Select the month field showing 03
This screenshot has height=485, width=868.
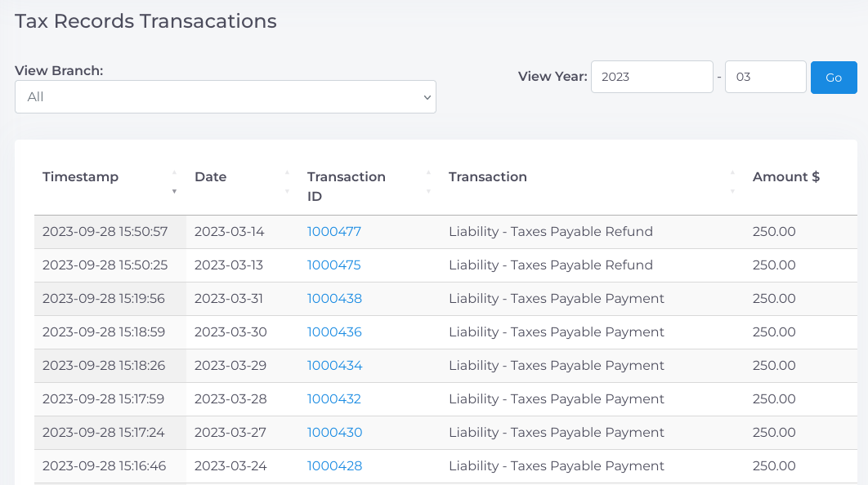point(765,76)
